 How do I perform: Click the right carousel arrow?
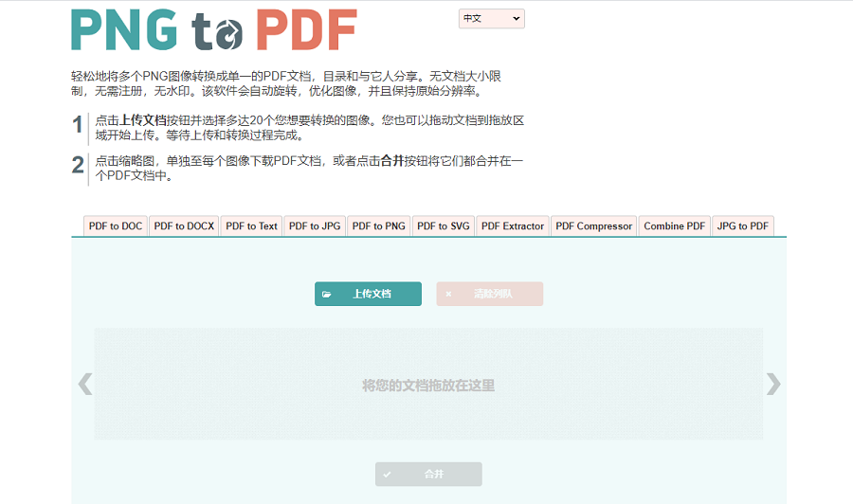coord(772,384)
